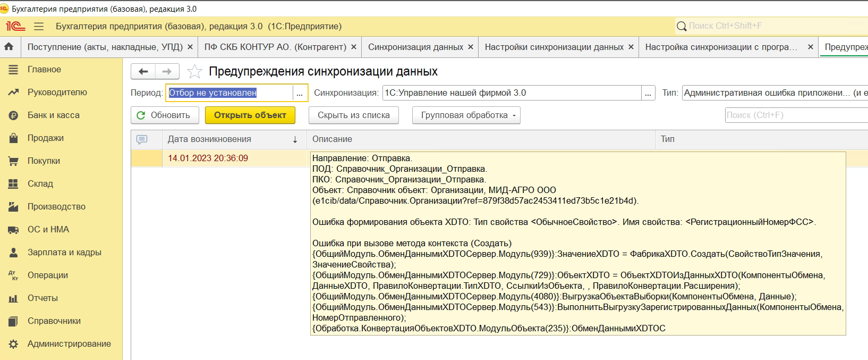Viewport: 868px width, 360px height.
Task: Add page to favorites with star icon
Action: (x=194, y=71)
